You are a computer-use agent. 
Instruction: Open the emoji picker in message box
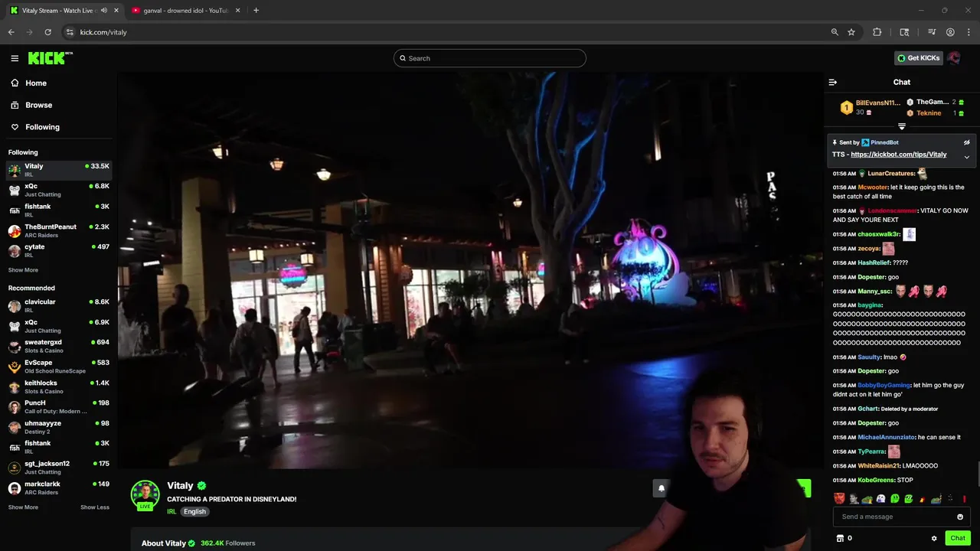[x=959, y=517]
